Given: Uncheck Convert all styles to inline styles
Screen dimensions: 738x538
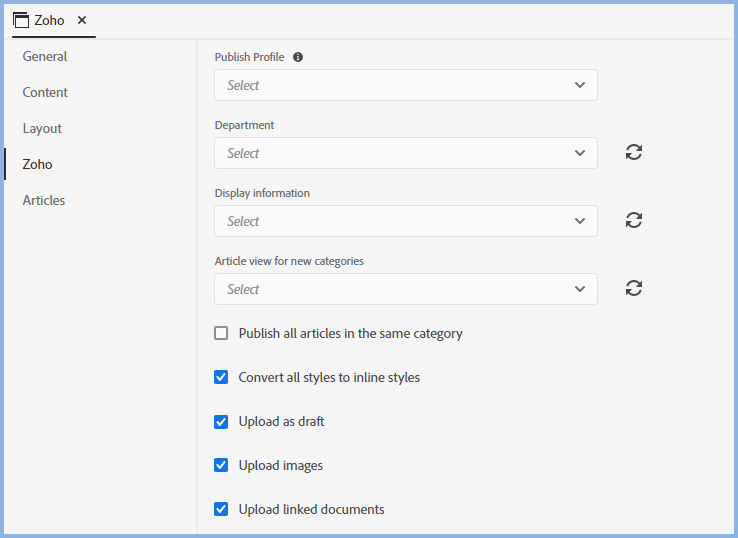Looking at the screenshot, I should pos(221,377).
